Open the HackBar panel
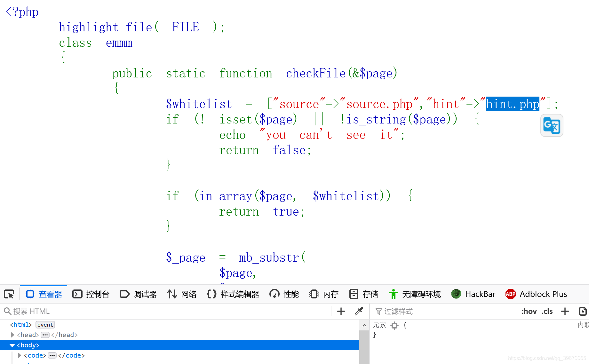 (473, 294)
